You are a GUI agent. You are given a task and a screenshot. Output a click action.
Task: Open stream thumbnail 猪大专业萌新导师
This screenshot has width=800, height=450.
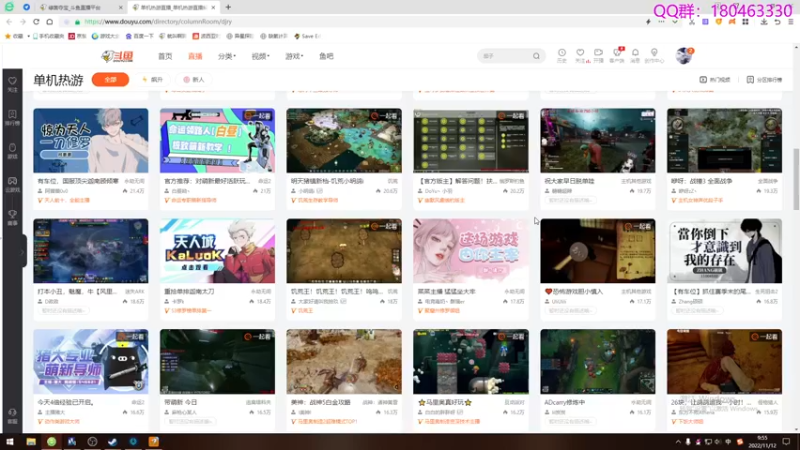91,361
